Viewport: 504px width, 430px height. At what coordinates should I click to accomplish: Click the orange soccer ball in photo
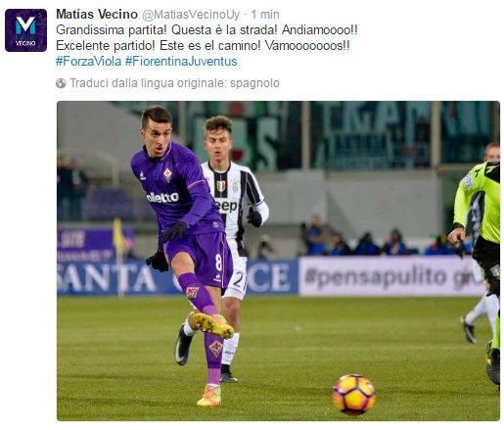click(353, 395)
